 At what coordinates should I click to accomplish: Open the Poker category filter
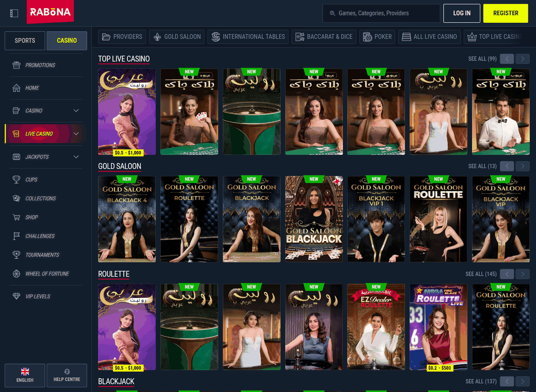point(377,37)
